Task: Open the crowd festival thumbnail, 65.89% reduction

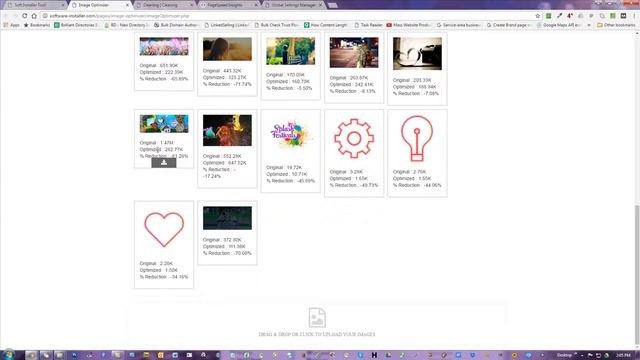Action: pos(164,47)
